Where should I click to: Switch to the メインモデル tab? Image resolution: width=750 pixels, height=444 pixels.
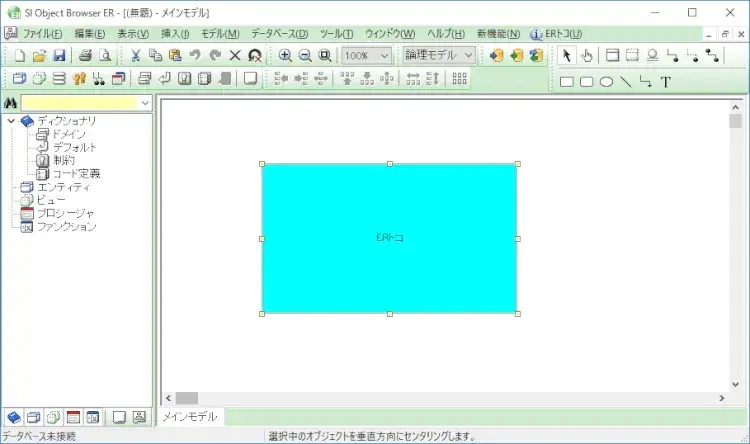[190, 417]
